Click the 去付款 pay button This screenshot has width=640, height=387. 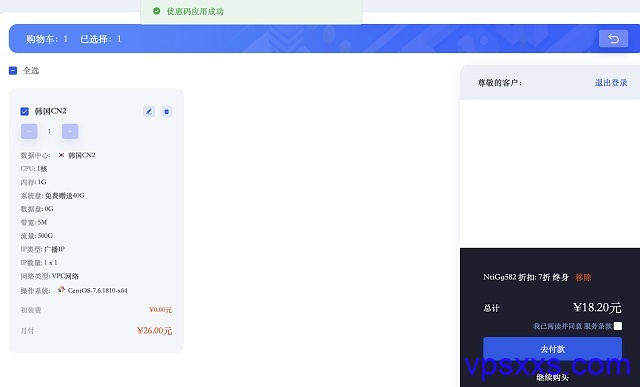click(552, 349)
